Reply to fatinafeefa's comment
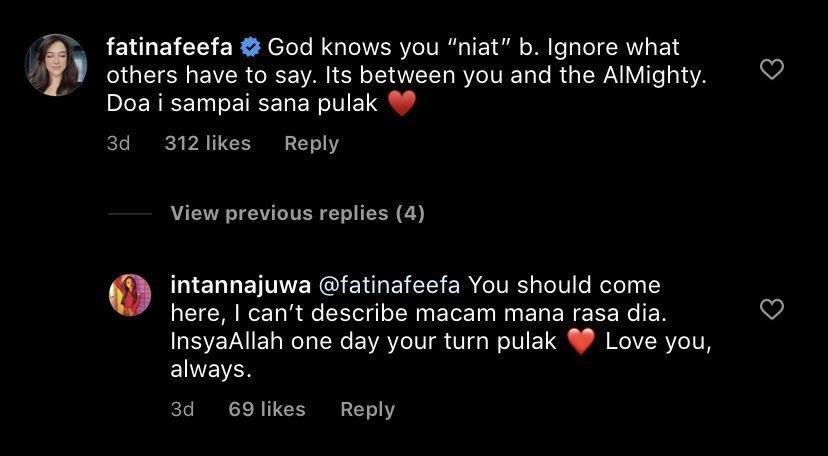Viewport: 828px width, 456px height. point(311,143)
